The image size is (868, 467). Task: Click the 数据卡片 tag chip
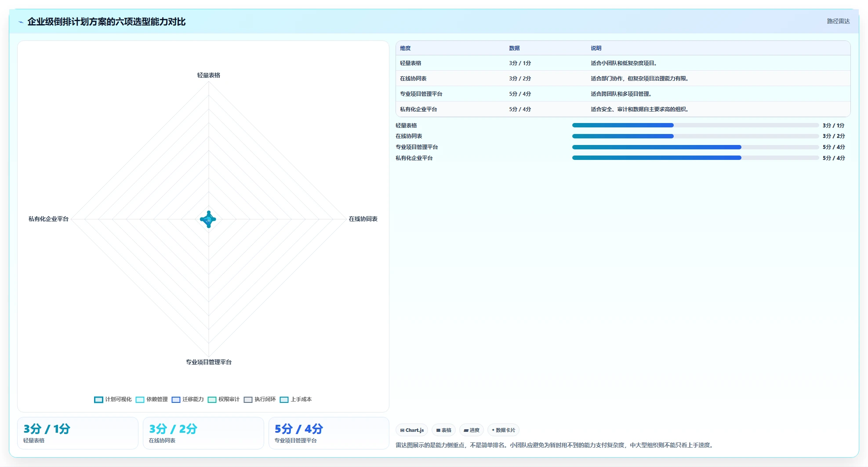tap(503, 430)
